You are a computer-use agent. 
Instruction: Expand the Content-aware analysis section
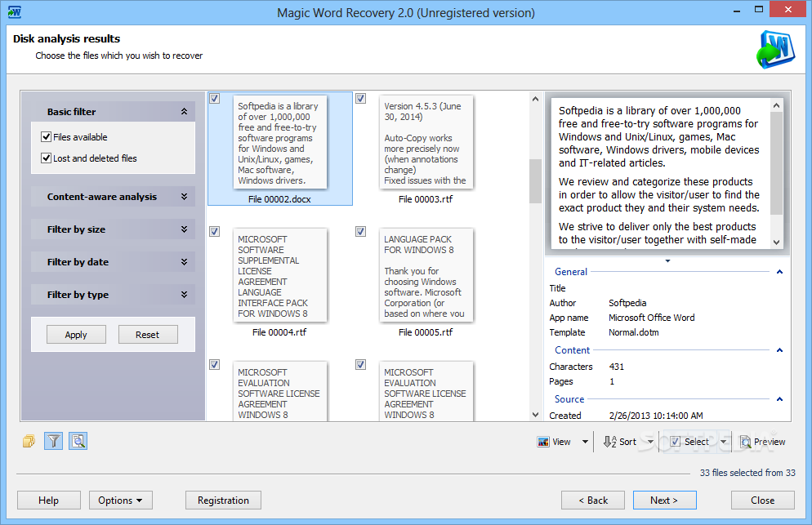[x=184, y=197]
